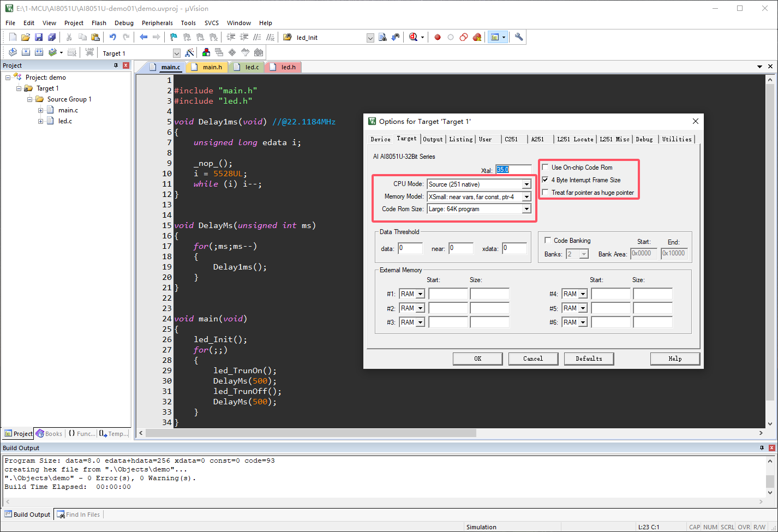Image resolution: width=778 pixels, height=532 pixels.
Task: Click the Indent selection icon
Action: pos(231,37)
